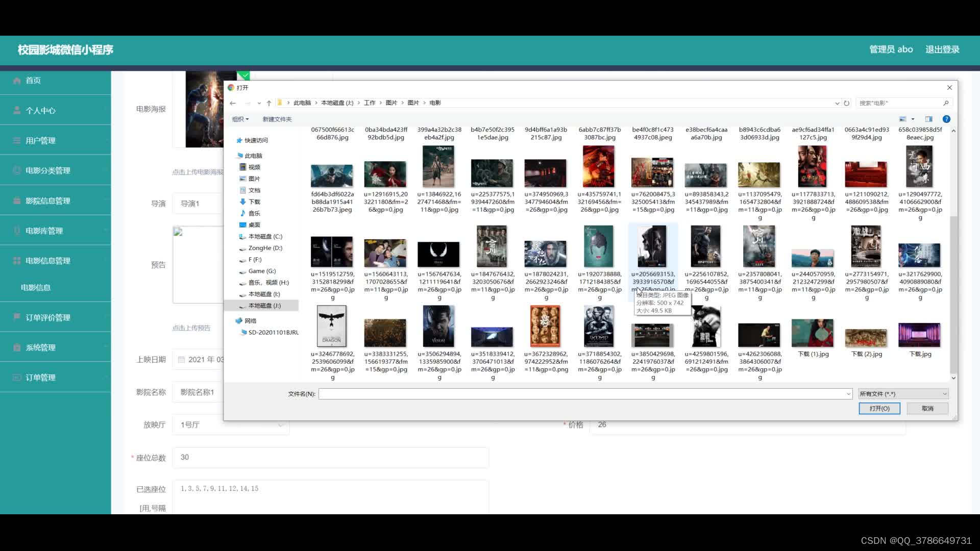This screenshot has width=980, height=551.
Task: Open the 图片 folder in navigation pane
Action: 250,179
